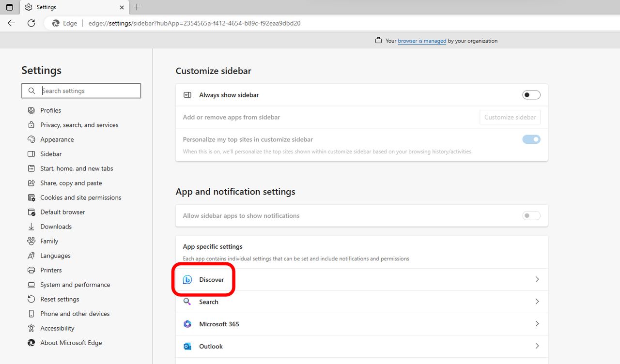Click the Sidebar panel icon in menu
This screenshot has width=620, height=364.
(x=31, y=154)
